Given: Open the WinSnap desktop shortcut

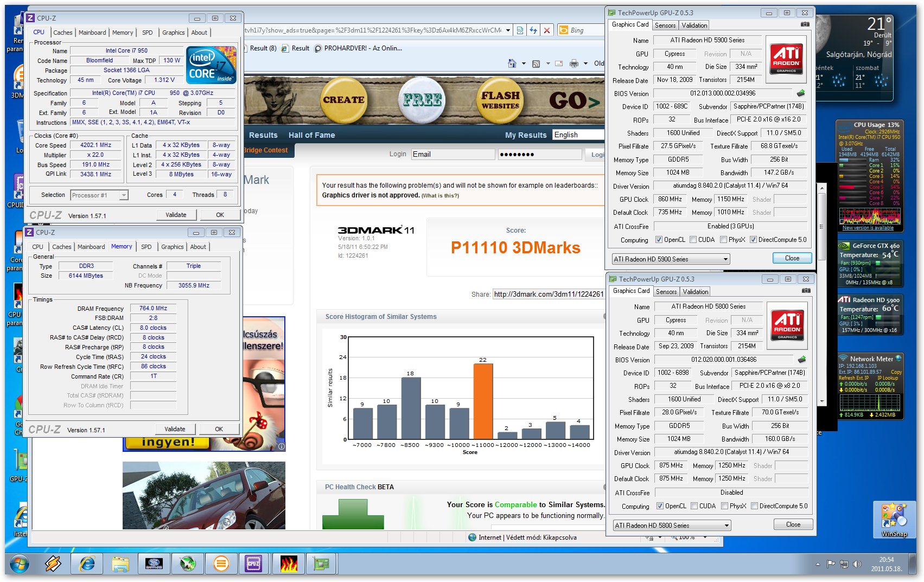Looking at the screenshot, I should tap(894, 519).
